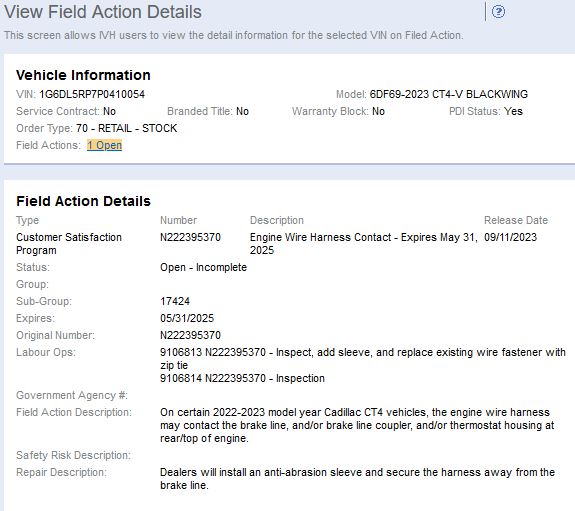Click the Engine Wire Harness Contact description
Image resolution: width=575 pixels, height=511 pixels.
tap(364, 244)
